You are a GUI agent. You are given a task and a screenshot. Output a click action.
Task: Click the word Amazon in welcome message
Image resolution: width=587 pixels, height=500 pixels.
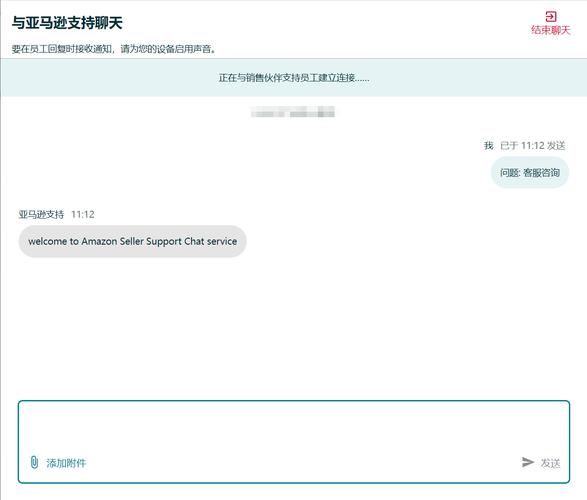click(99, 241)
